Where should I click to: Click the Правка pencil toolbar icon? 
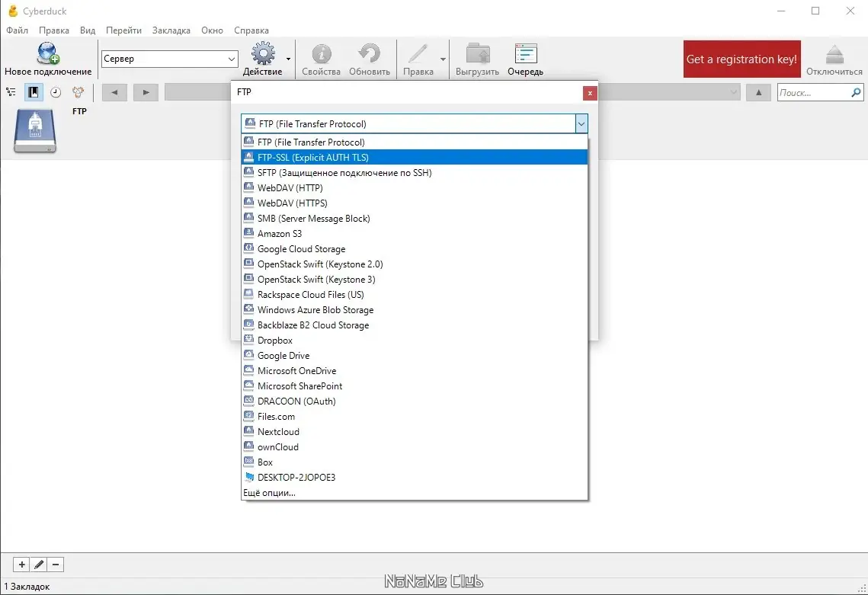point(418,59)
